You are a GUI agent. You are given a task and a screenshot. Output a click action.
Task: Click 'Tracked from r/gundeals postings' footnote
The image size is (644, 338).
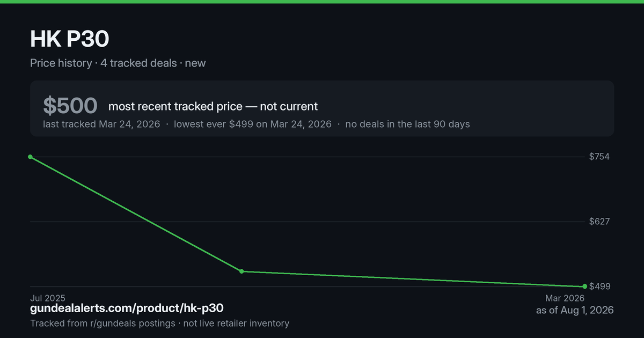(x=103, y=324)
